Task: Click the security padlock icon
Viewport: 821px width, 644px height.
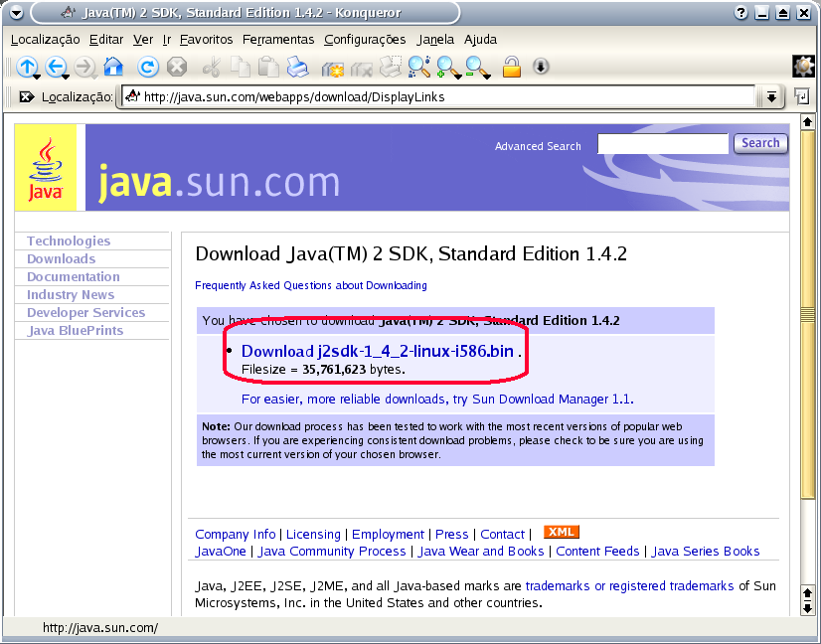Action: [x=512, y=67]
